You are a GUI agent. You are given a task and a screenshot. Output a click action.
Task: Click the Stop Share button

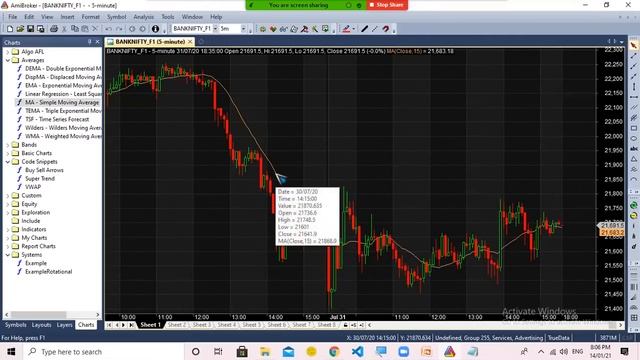[x=387, y=5]
